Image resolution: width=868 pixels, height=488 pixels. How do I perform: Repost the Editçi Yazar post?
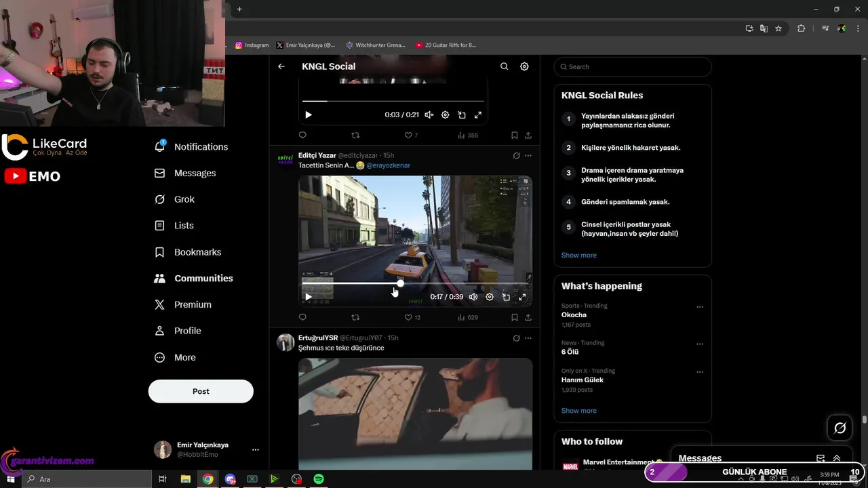(355, 317)
